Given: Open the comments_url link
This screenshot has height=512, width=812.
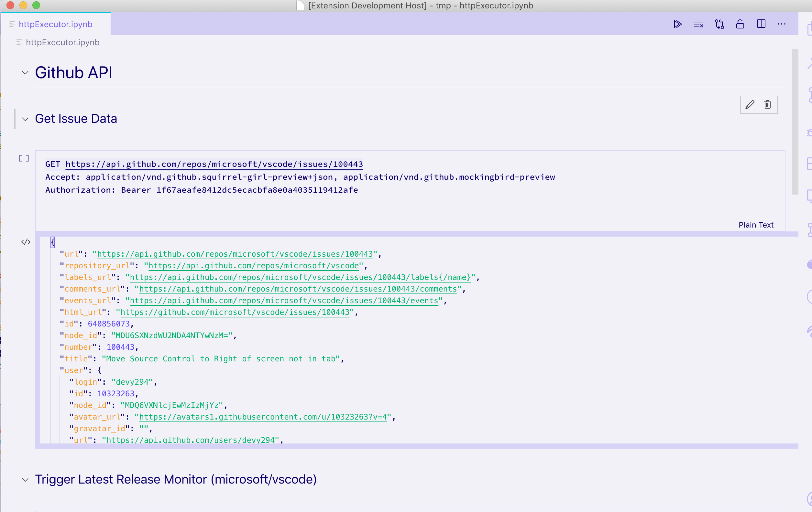Looking at the screenshot, I should [298, 289].
